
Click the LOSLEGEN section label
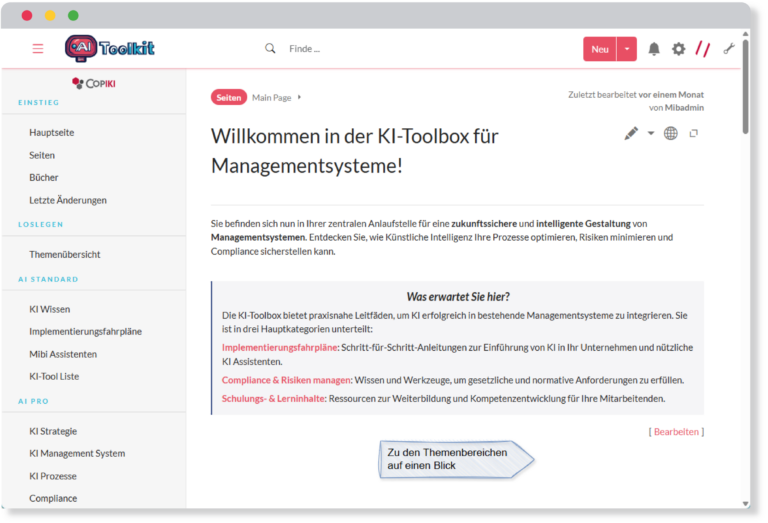tap(41, 224)
